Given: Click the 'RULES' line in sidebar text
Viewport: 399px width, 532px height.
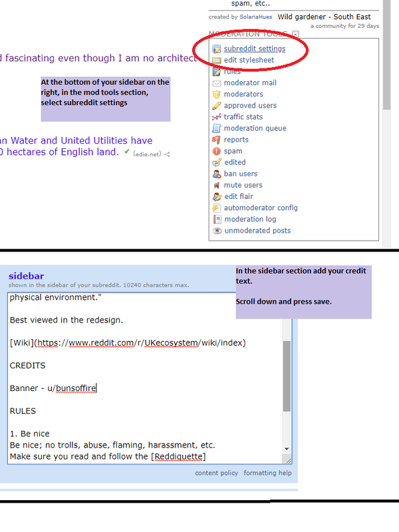Looking at the screenshot, I should point(23,411).
